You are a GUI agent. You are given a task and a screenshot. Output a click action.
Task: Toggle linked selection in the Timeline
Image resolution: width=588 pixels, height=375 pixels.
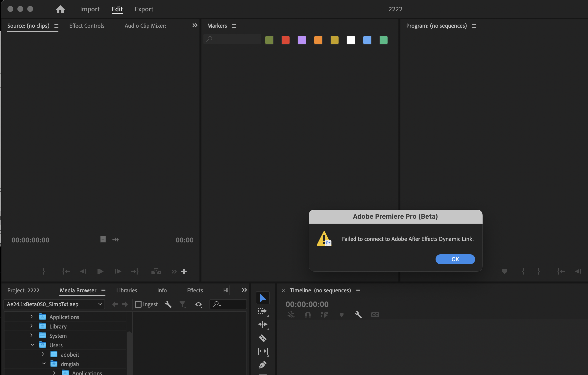291,315
